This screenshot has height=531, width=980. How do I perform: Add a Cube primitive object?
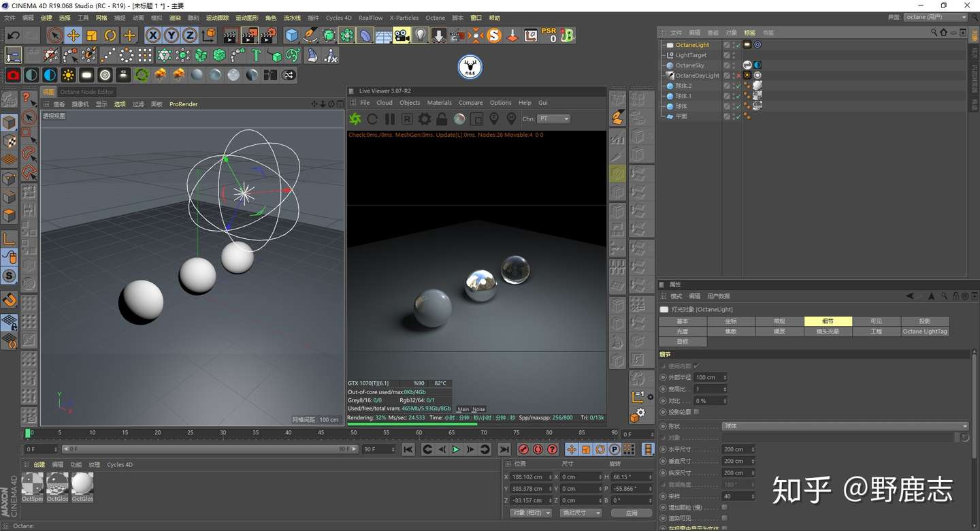click(x=292, y=35)
